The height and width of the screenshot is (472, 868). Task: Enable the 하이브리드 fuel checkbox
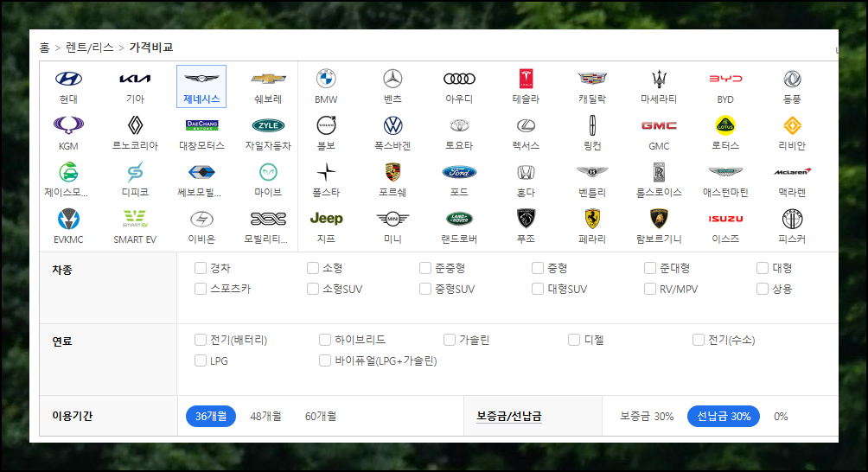[x=325, y=340]
